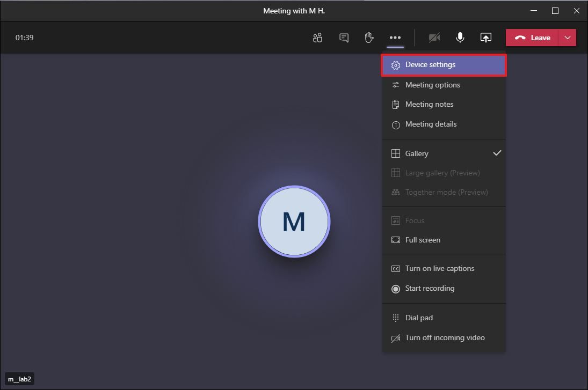Image resolution: width=588 pixels, height=390 pixels.
Task: Click the elapsed time display
Action: point(24,38)
